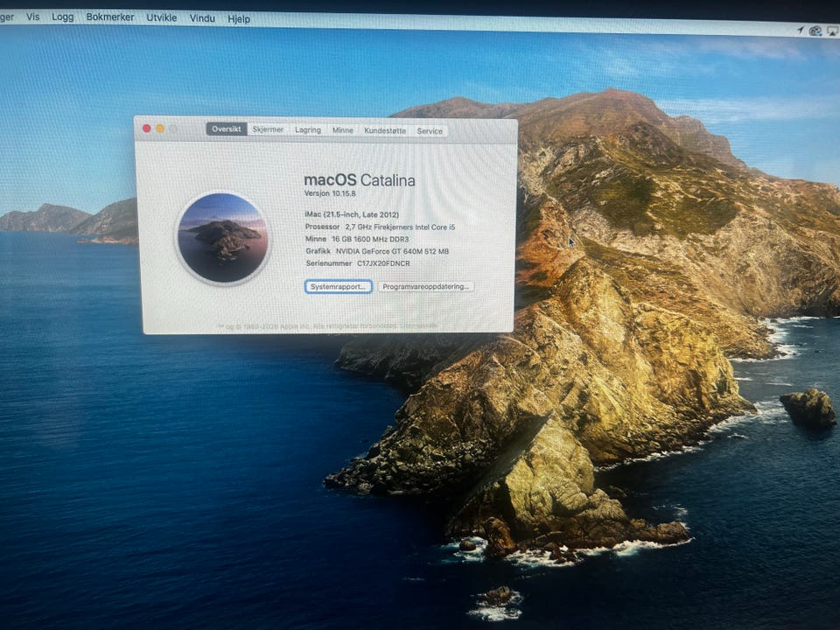The width and height of the screenshot is (840, 630).
Task: Show the Minne tab
Action: coord(343,130)
